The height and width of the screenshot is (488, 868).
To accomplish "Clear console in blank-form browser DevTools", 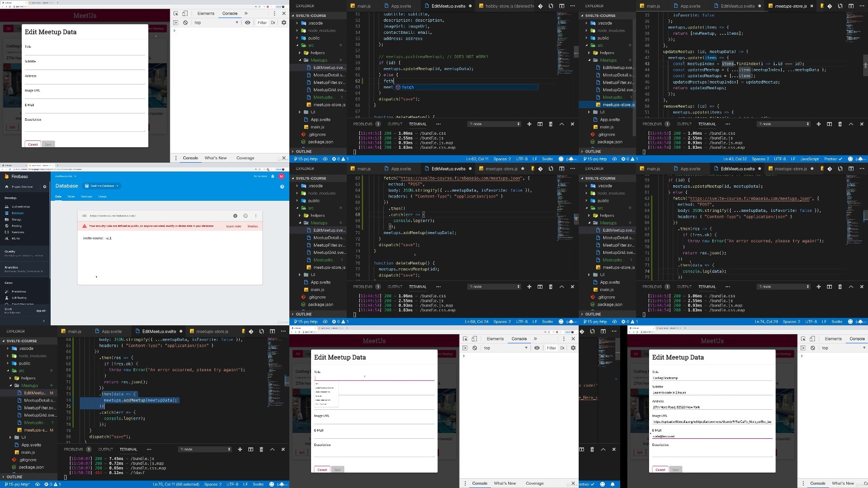I will [185, 23].
